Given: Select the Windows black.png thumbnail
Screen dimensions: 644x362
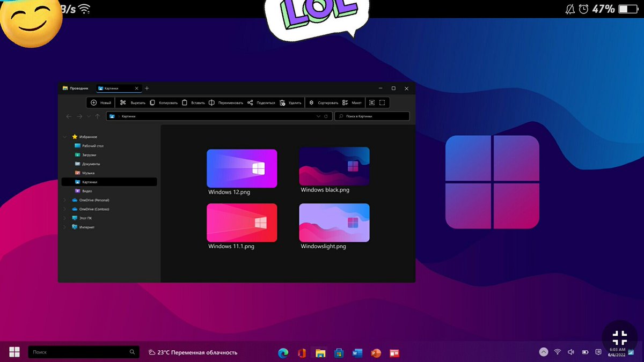Looking at the screenshot, I should pyautogui.click(x=334, y=166).
